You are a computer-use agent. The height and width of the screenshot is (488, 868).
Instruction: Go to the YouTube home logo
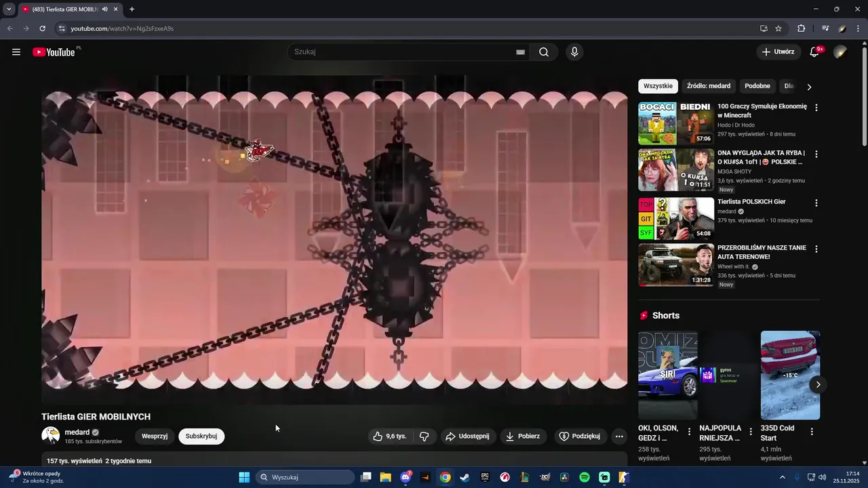coord(54,52)
